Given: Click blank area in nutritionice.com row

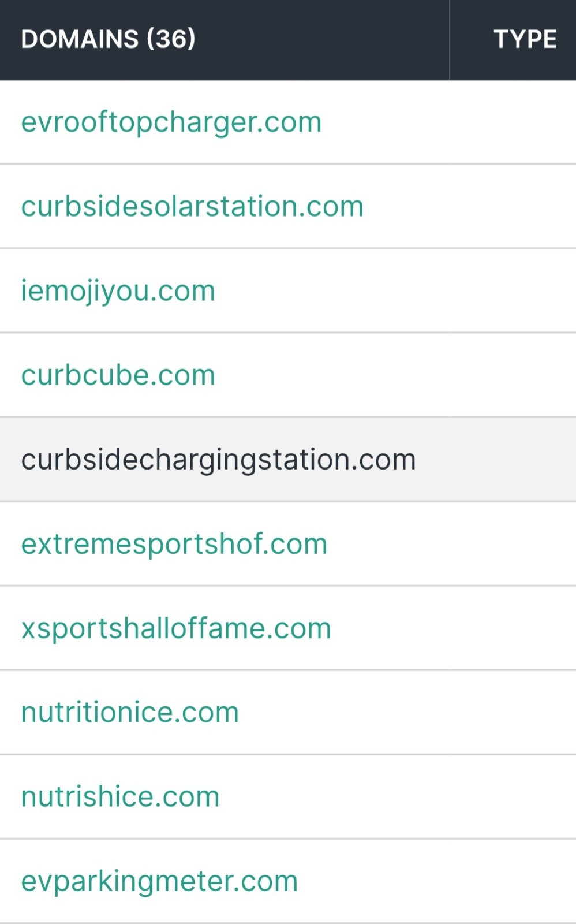Looking at the screenshot, I should [407, 712].
